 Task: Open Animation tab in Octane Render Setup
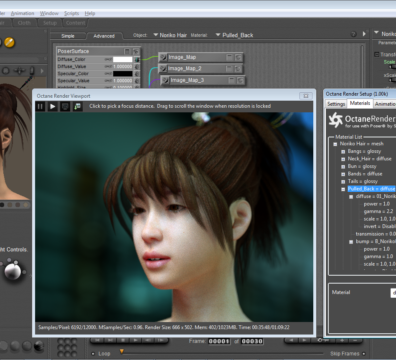point(385,104)
